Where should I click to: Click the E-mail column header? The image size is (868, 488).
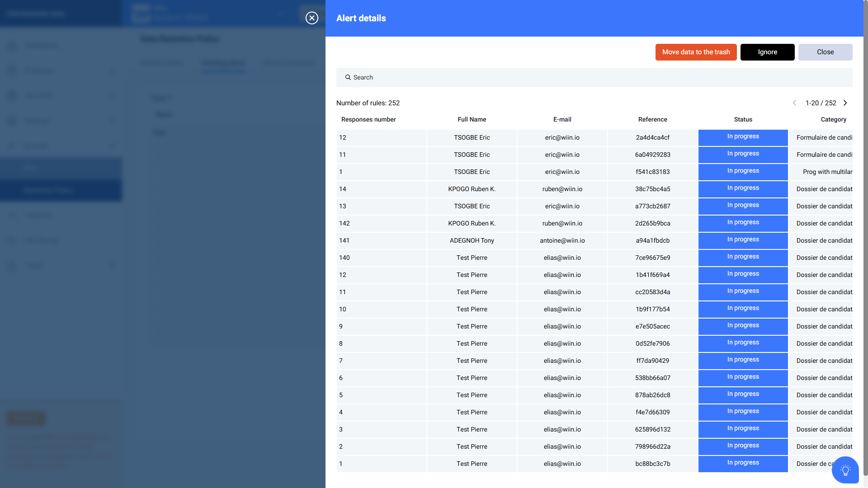click(562, 119)
